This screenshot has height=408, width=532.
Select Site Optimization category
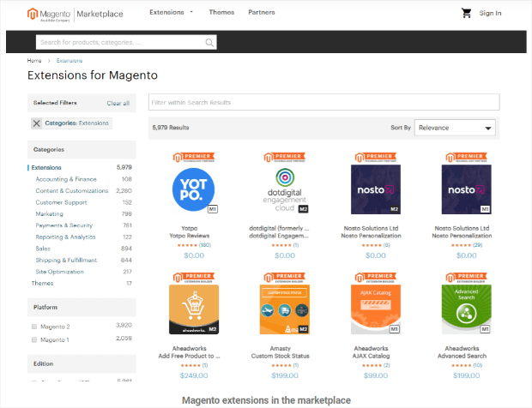click(x=60, y=272)
